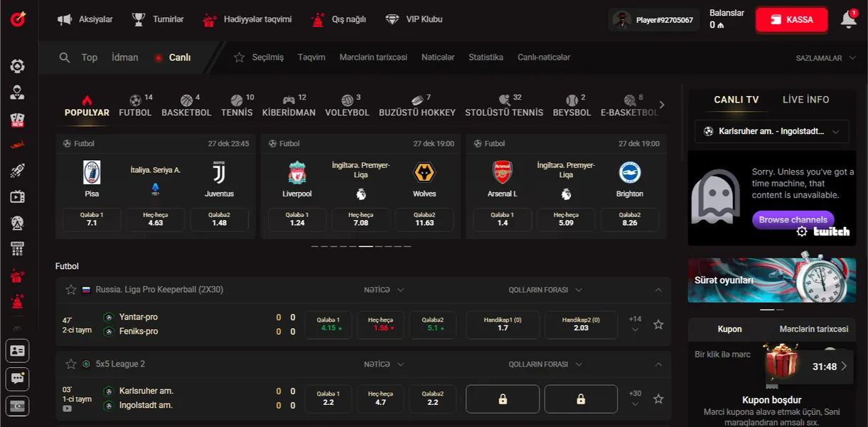The image size is (868, 427).
Task: Open the Mərclərin tarixçəsi coupon tab
Action: 813,329
